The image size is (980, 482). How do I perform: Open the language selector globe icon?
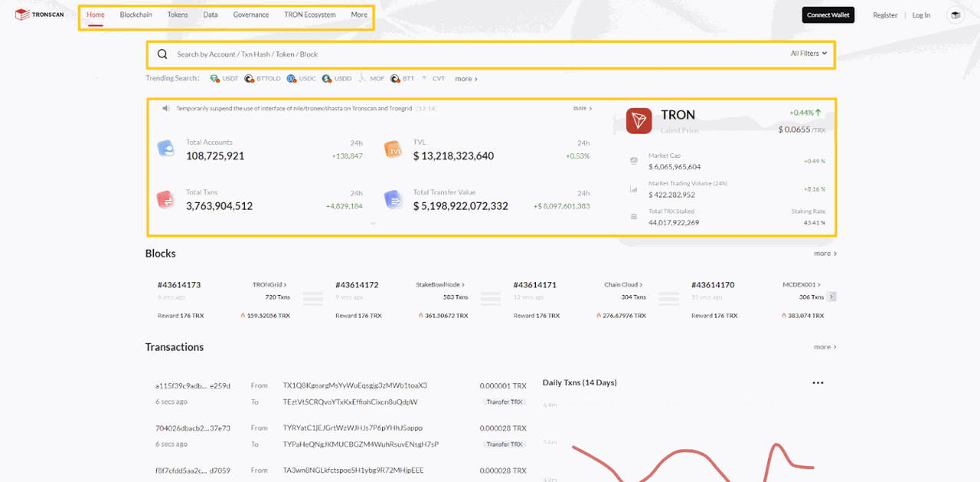point(955,15)
